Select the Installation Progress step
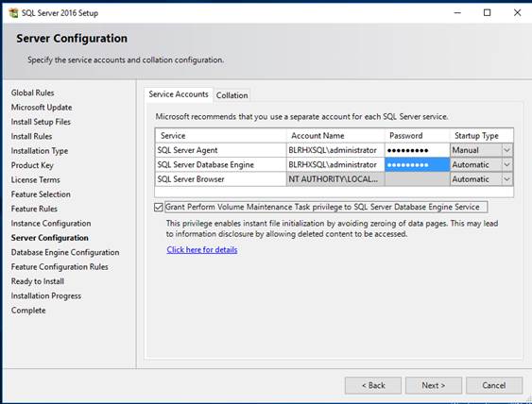Viewport: 532px width, 404px height. [x=46, y=296]
